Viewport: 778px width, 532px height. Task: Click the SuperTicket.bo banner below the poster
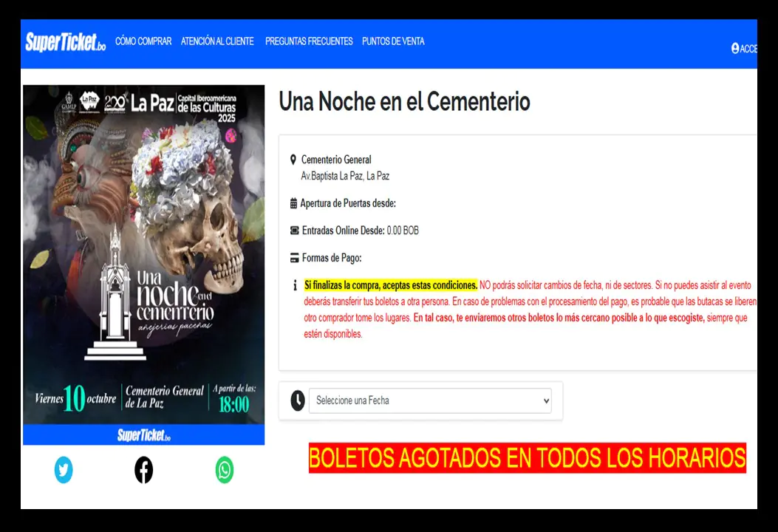[143, 434]
